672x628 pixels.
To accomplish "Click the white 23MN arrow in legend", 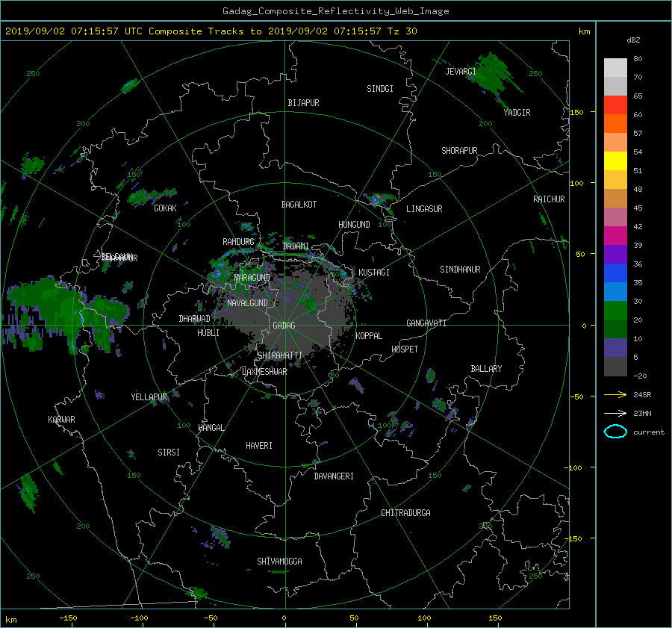I will [x=615, y=413].
